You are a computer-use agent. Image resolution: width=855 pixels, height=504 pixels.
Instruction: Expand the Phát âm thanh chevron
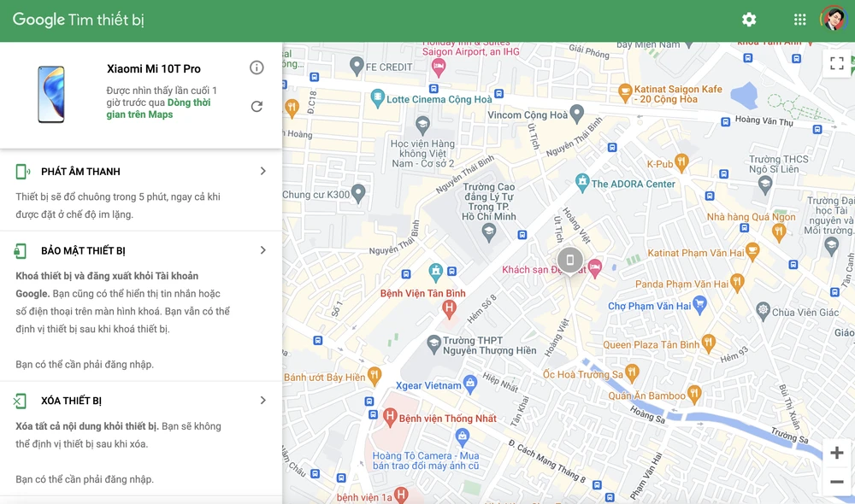coord(262,172)
